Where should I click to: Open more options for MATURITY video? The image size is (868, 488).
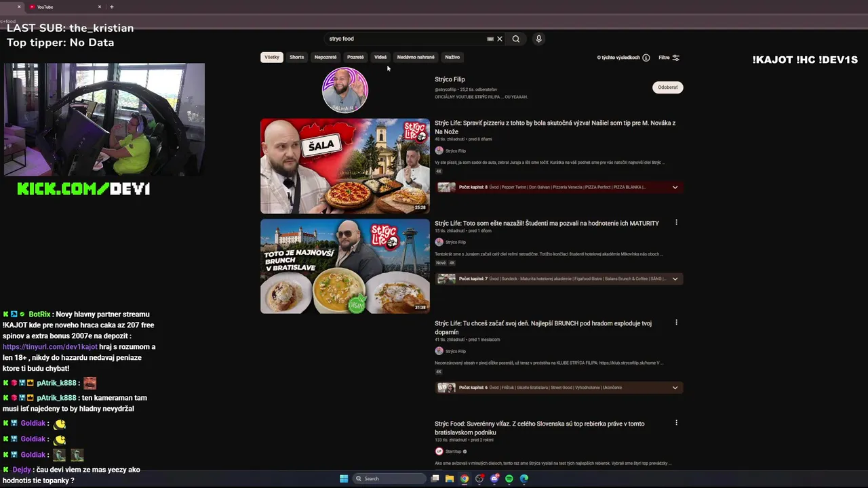[676, 222]
